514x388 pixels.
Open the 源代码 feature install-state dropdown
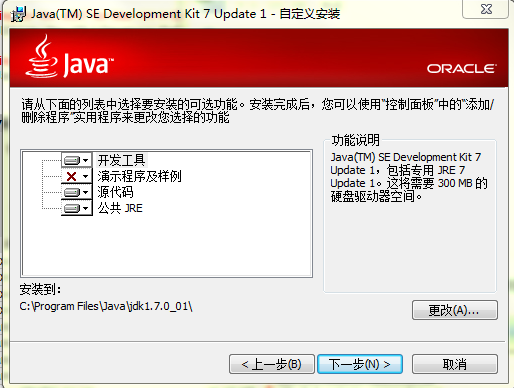[x=77, y=192]
